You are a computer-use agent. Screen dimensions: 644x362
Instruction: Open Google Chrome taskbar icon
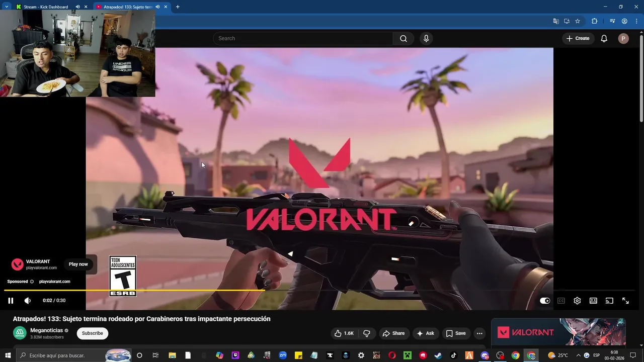tap(516, 355)
